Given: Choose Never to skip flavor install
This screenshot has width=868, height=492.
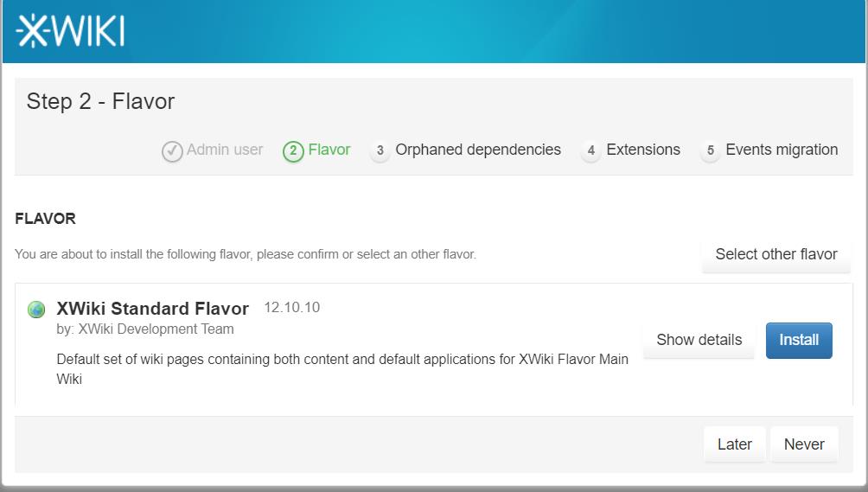Looking at the screenshot, I should (x=804, y=444).
